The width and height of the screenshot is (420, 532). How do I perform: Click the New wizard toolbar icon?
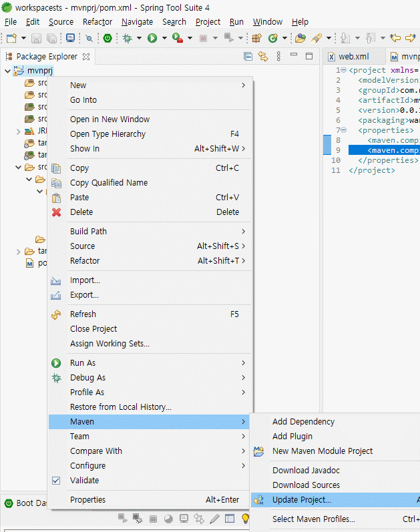11,38
